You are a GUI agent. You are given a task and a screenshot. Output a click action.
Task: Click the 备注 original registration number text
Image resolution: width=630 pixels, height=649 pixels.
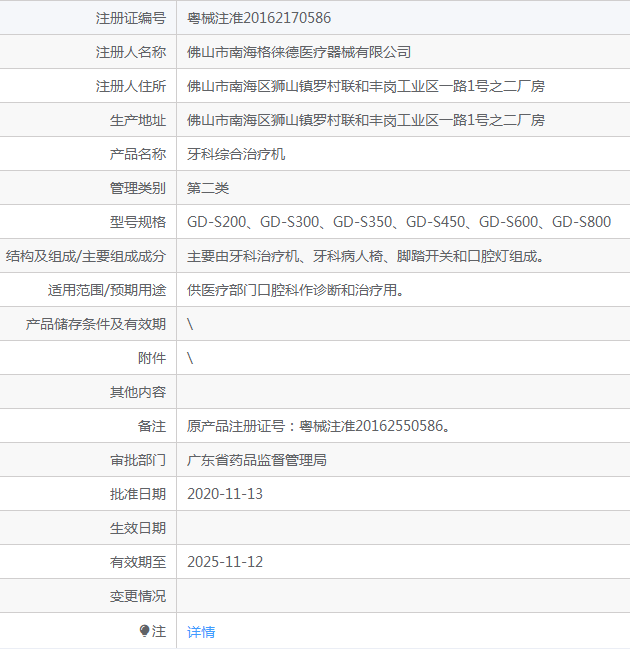(x=319, y=426)
